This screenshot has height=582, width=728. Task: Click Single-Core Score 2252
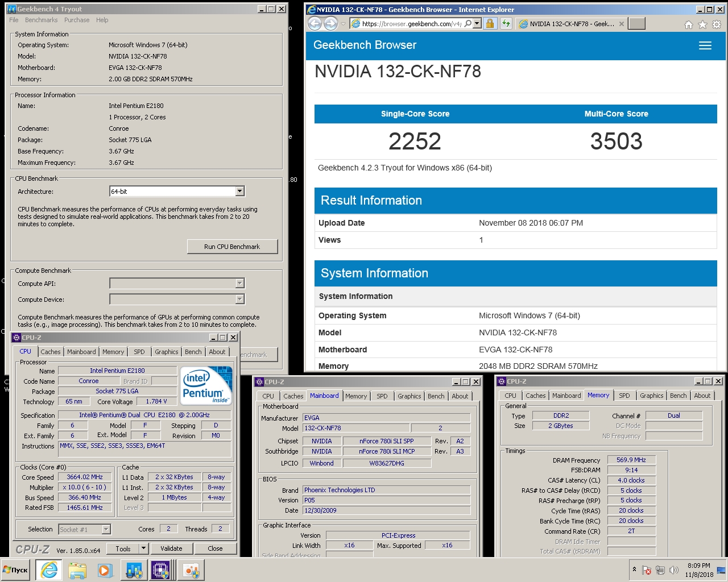415,142
